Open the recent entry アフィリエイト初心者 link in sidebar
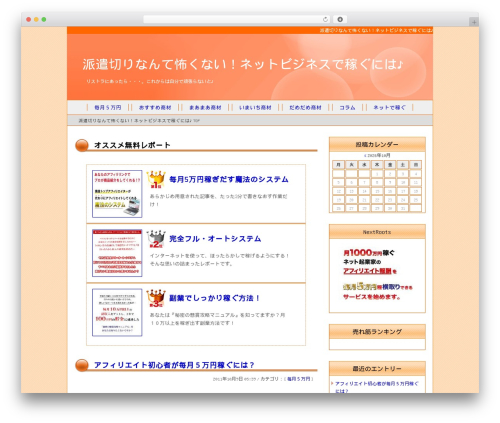The image size is (500, 423). pyautogui.click(x=376, y=387)
